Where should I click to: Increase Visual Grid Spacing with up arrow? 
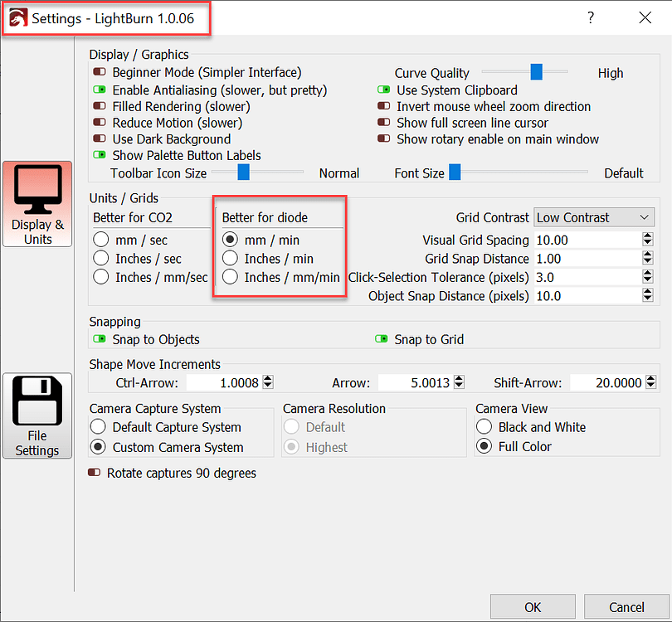(648, 236)
